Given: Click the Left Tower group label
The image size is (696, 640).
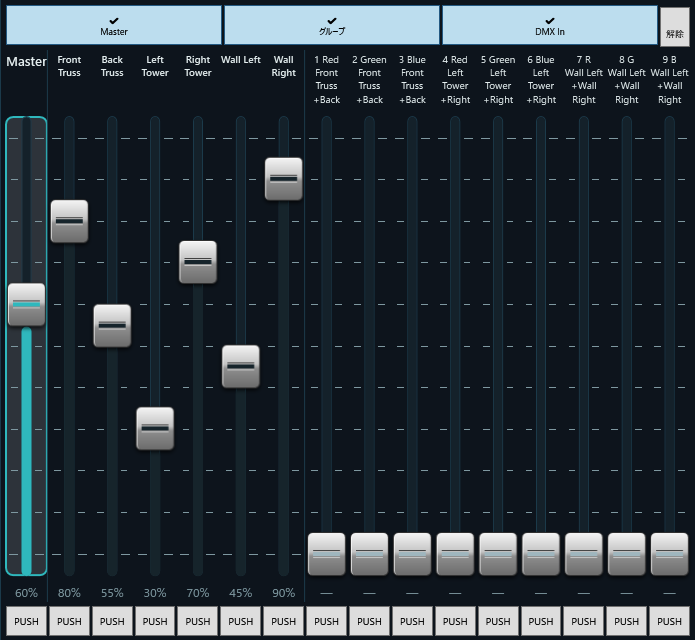Looking at the screenshot, I should pos(155,66).
